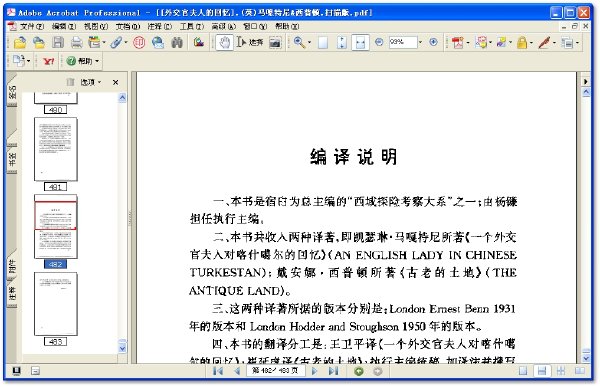Go to previous page button
600x387 pixels.
coord(237,371)
